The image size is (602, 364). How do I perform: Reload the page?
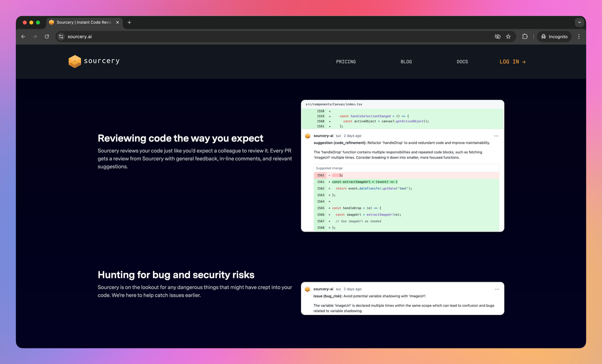(x=47, y=37)
